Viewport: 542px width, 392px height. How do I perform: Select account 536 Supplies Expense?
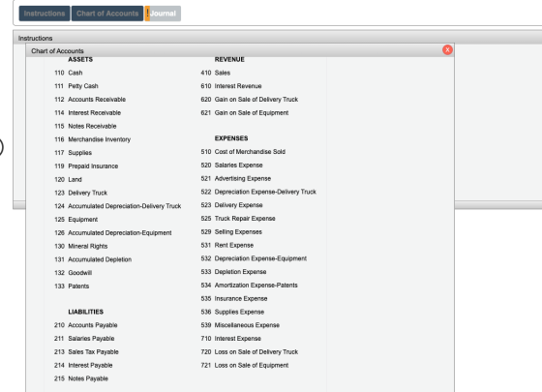[x=232, y=312]
